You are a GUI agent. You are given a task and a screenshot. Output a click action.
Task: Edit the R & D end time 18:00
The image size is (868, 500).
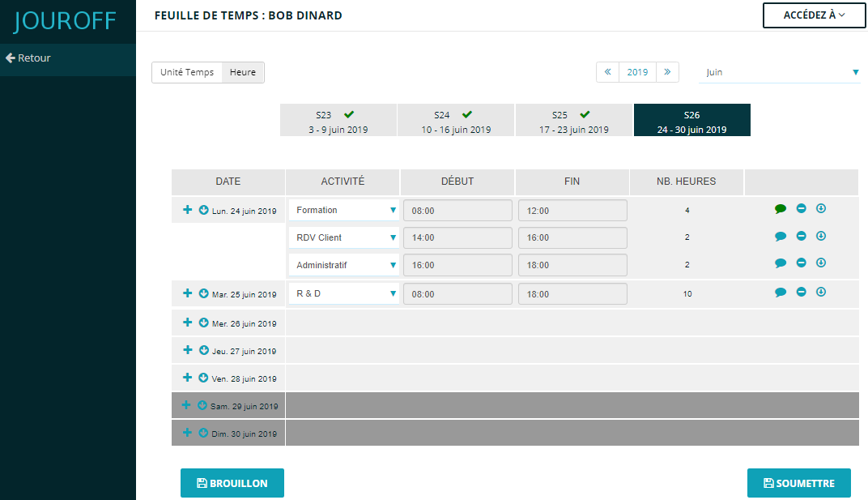[572, 294]
